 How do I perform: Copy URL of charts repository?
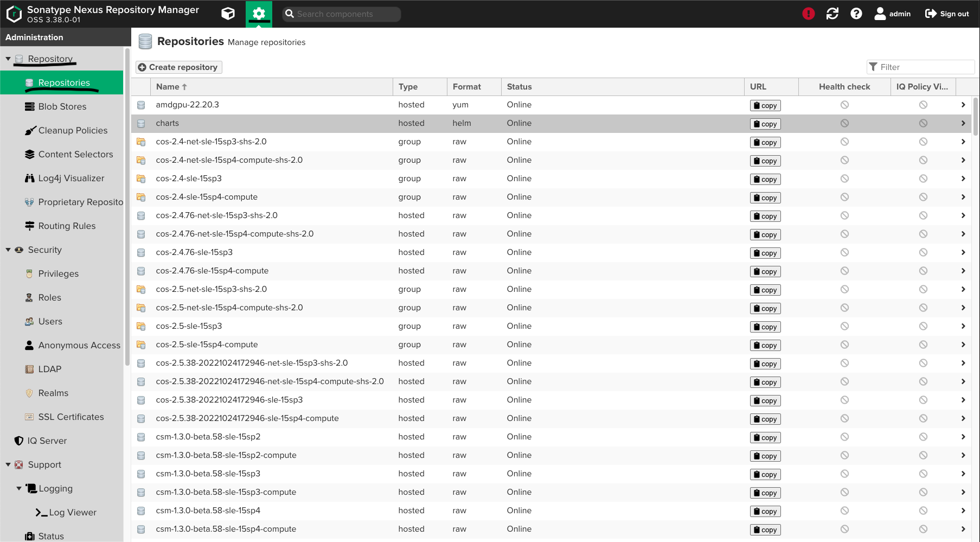coord(765,124)
